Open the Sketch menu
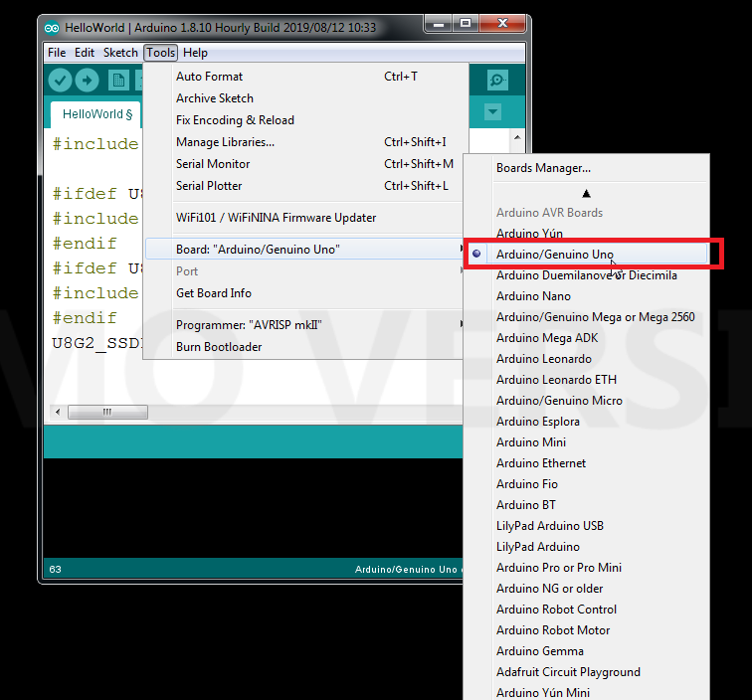This screenshot has width=752, height=700. pyautogui.click(x=120, y=53)
